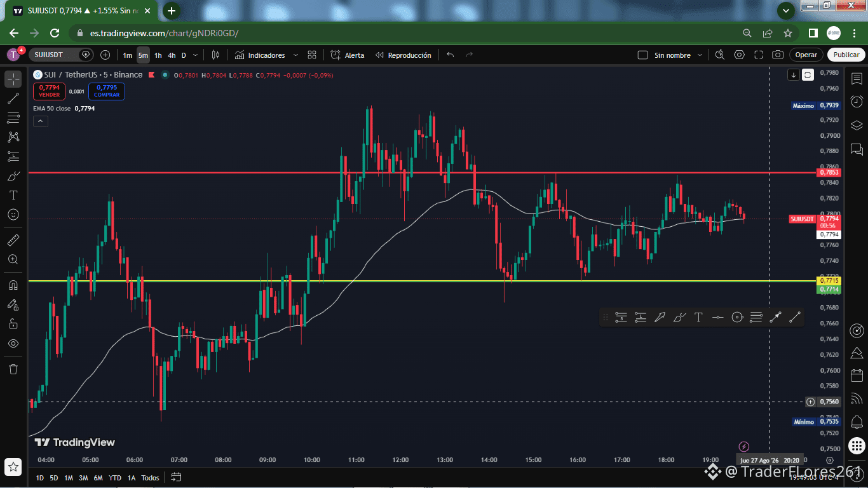868x488 pixels.
Task: Select the Text tool in left sidebar
Action: coord(13,195)
